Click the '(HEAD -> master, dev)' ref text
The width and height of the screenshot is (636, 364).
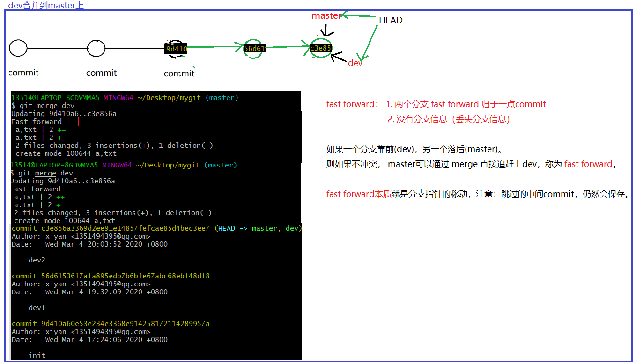pyautogui.click(x=258, y=228)
